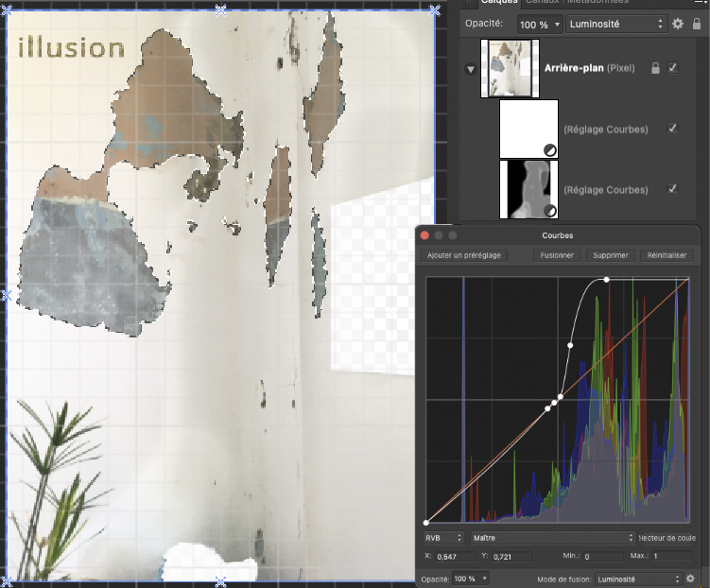
Task: Open layer blend options gear in Calques panel
Action: pyautogui.click(x=678, y=24)
